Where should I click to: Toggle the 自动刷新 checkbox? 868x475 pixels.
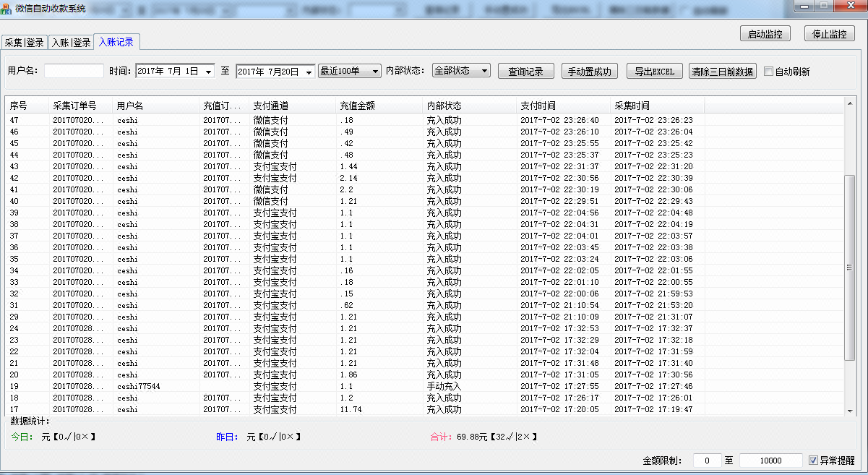(769, 72)
